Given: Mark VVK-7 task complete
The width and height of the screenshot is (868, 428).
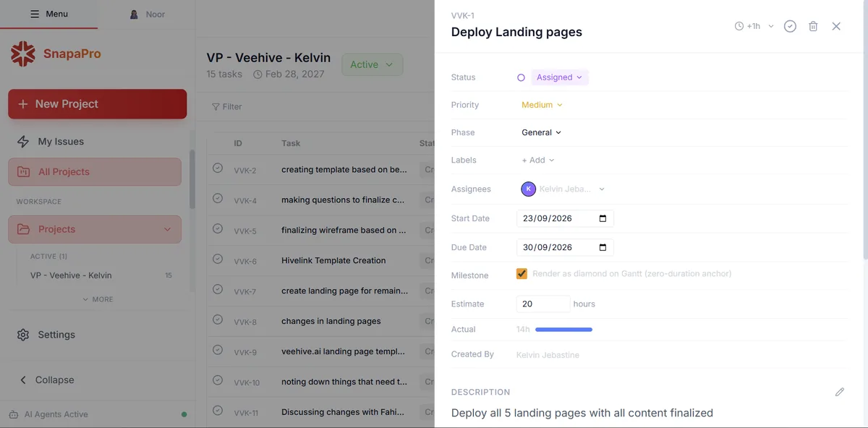Looking at the screenshot, I should (218, 289).
